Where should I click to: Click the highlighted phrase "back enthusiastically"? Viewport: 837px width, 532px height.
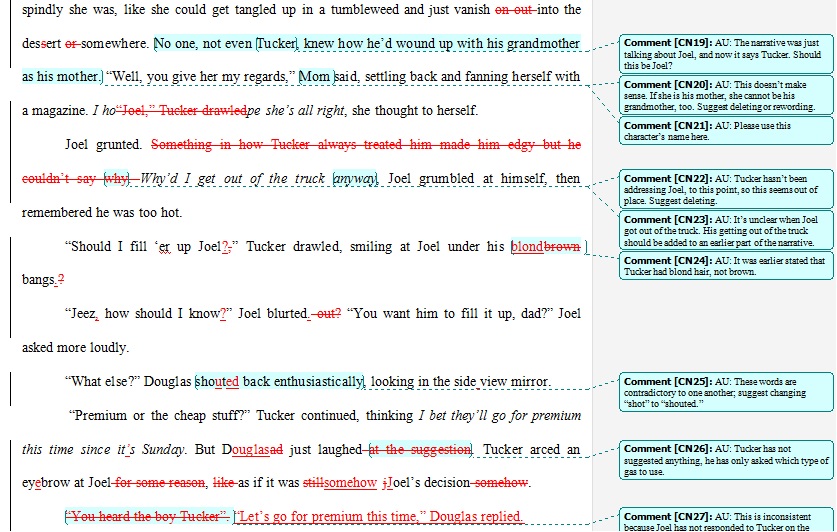(303, 382)
